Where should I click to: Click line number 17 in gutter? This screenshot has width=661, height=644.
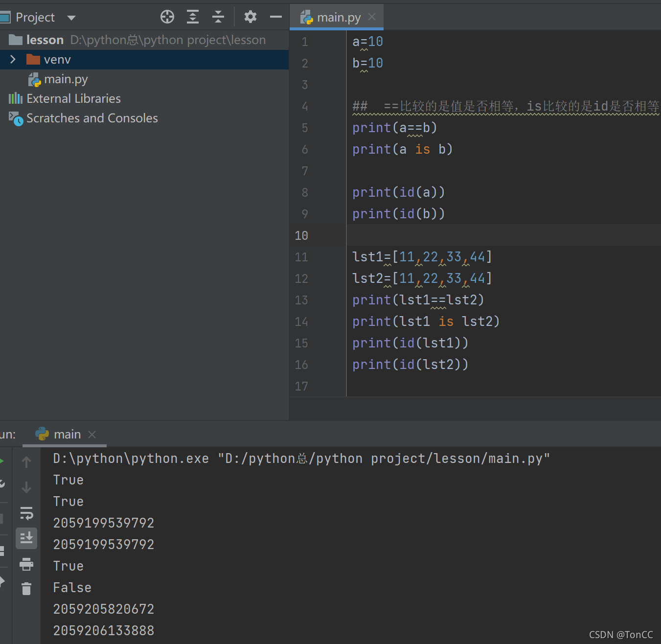tap(301, 386)
